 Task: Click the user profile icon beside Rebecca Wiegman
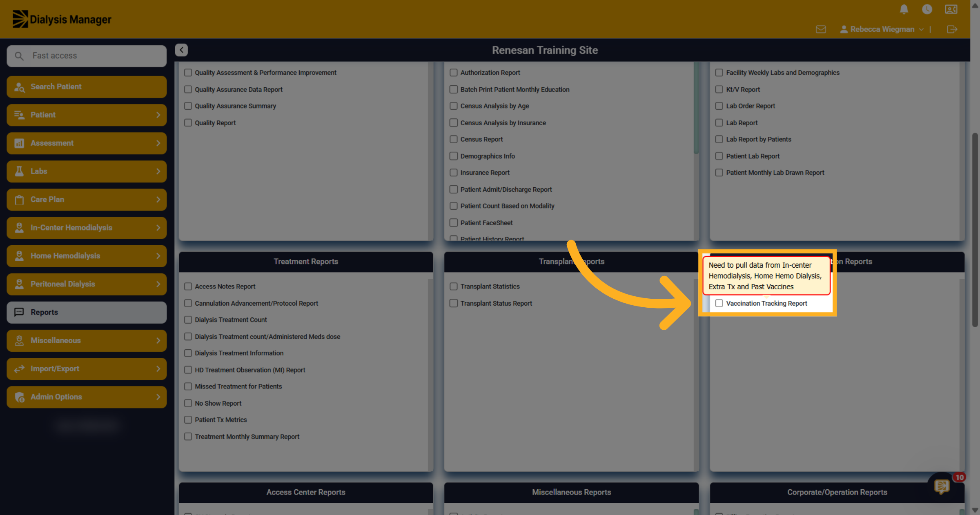[x=844, y=29]
